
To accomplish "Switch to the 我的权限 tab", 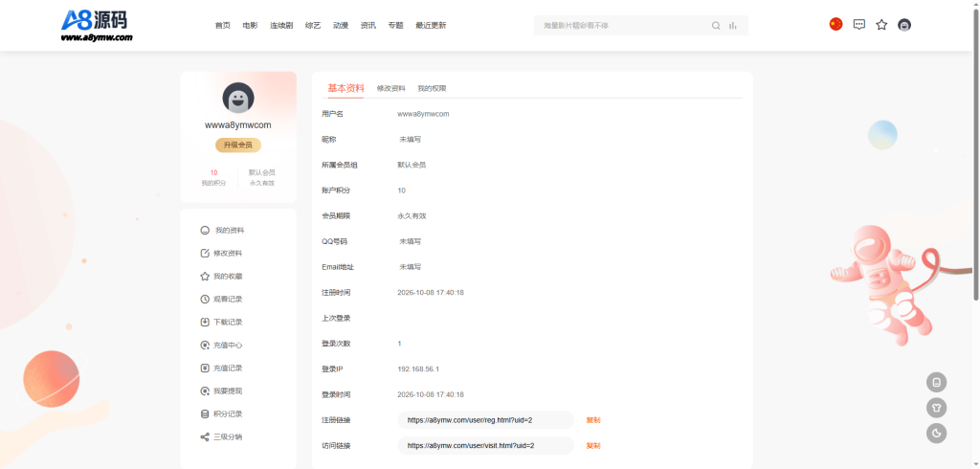I will click(432, 88).
